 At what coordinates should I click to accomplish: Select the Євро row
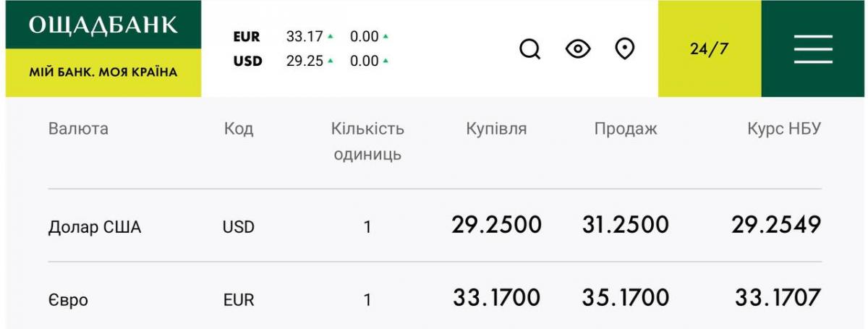coord(68,299)
